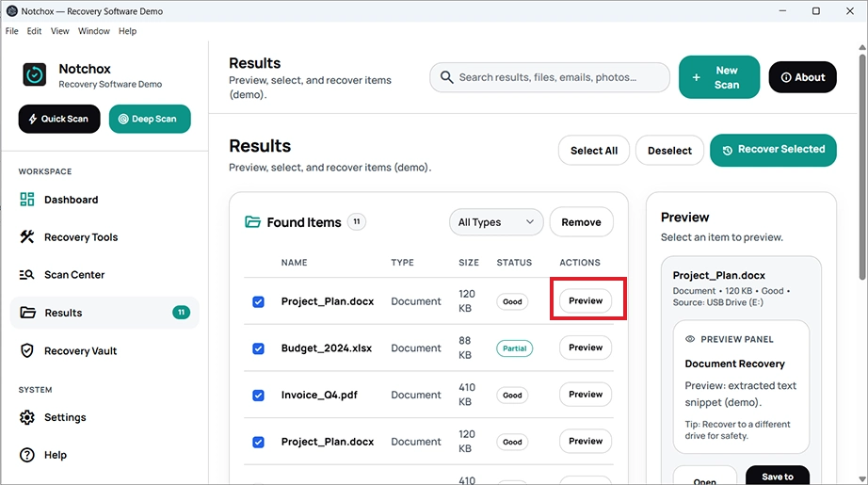Click the Found Items folder icon
The image size is (868, 485).
(x=252, y=222)
